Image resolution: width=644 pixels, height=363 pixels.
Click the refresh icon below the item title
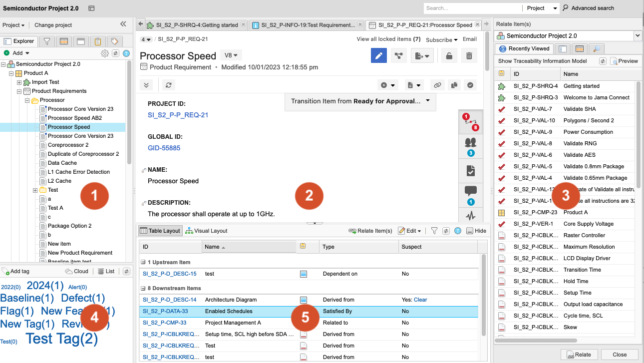tap(169, 85)
